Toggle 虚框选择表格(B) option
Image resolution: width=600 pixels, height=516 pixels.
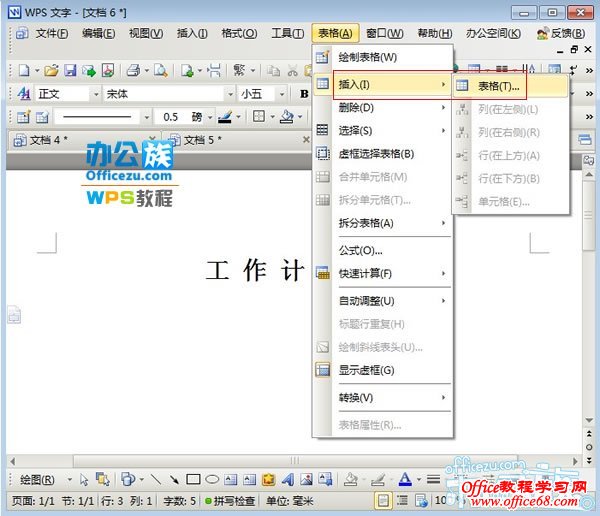pos(376,153)
